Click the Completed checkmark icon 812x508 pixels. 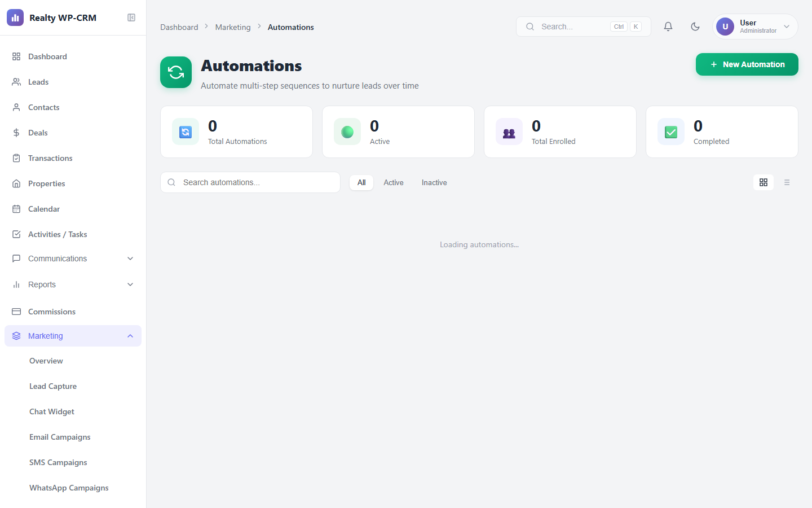pos(671,132)
